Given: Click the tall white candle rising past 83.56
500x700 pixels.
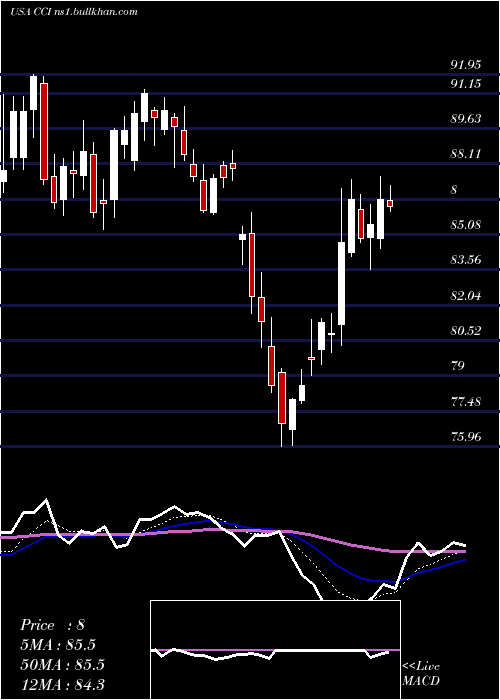Looking at the screenshot, I should click(342, 283).
